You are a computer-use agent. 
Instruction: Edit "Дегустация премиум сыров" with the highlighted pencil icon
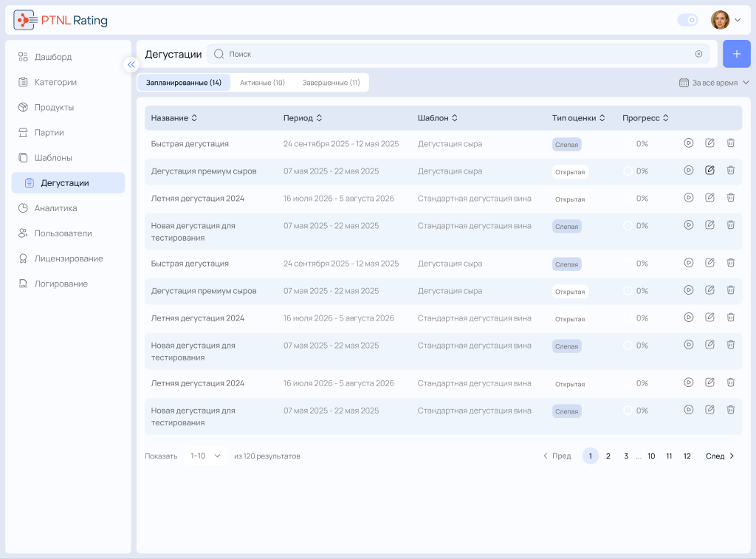click(x=709, y=171)
